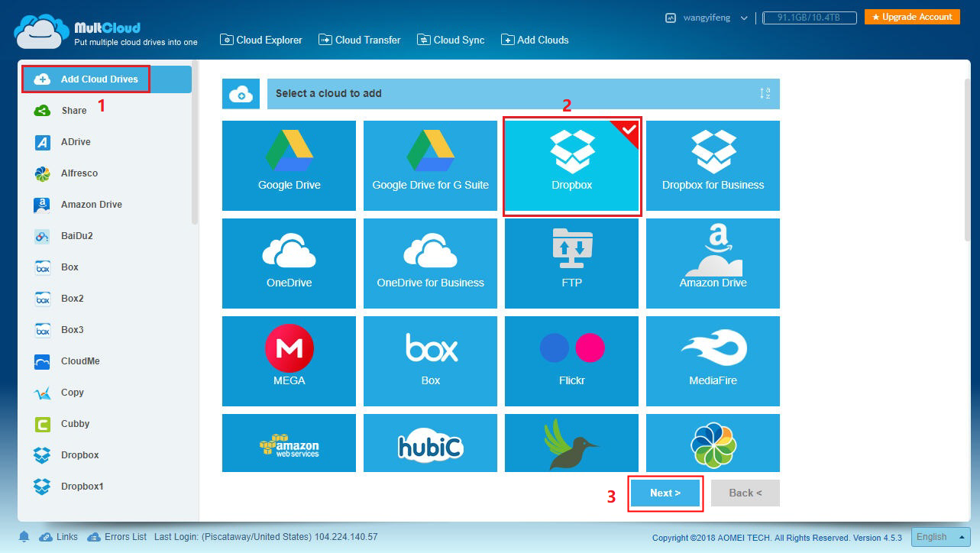Viewport: 980px width, 553px height.
Task: Open the English language dropdown
Action: (940, 537)
